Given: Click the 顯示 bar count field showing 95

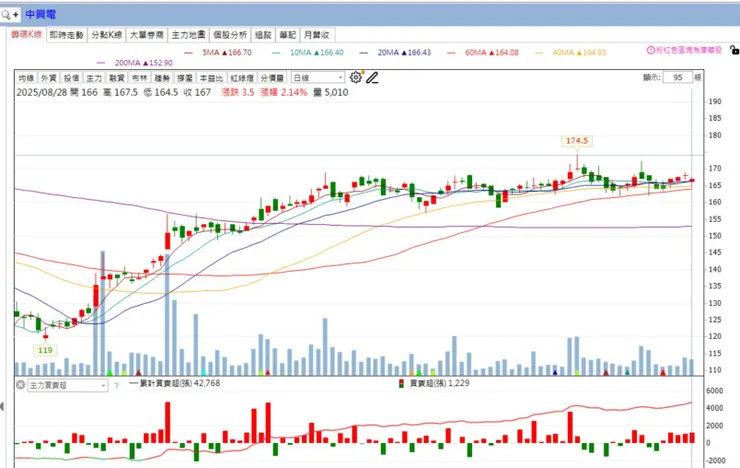Looking at the screenshot, I should click(x=678, y=77).
